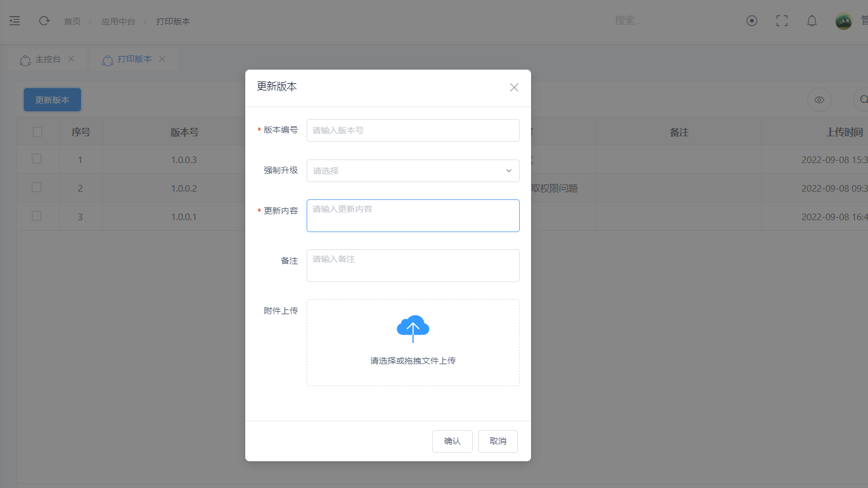This screenshot has width=868, height=488.
Task: Open the 强制升级 dropdown
Action: coord(413,171)
